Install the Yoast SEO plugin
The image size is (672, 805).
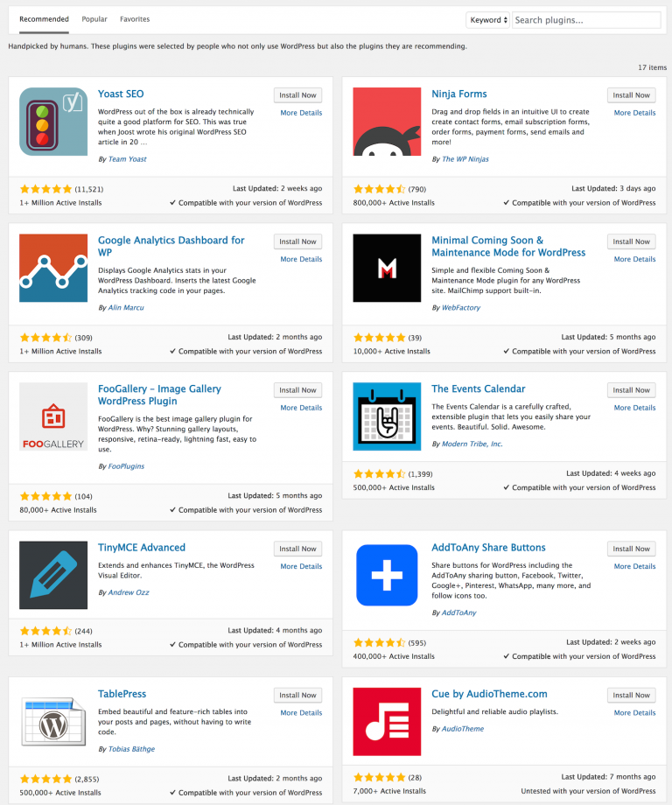coord(297,94)
